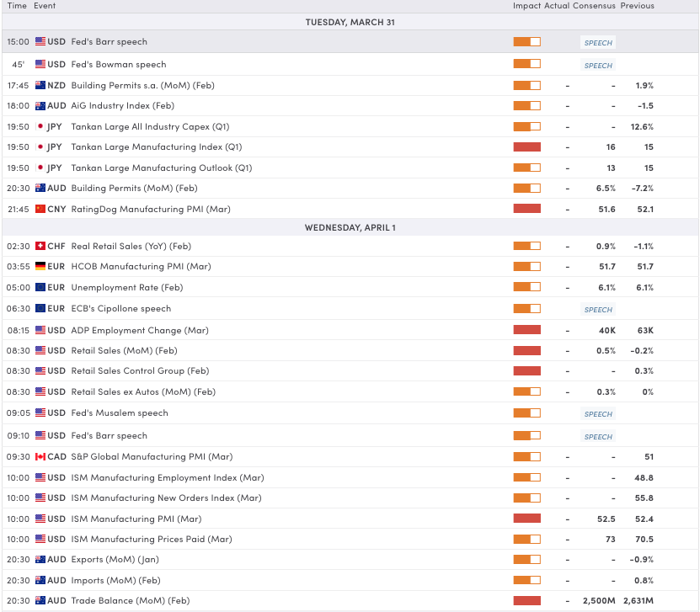
Task: Click the high impact bar for Retail Sales (MoM)
Action: [526, 350]
